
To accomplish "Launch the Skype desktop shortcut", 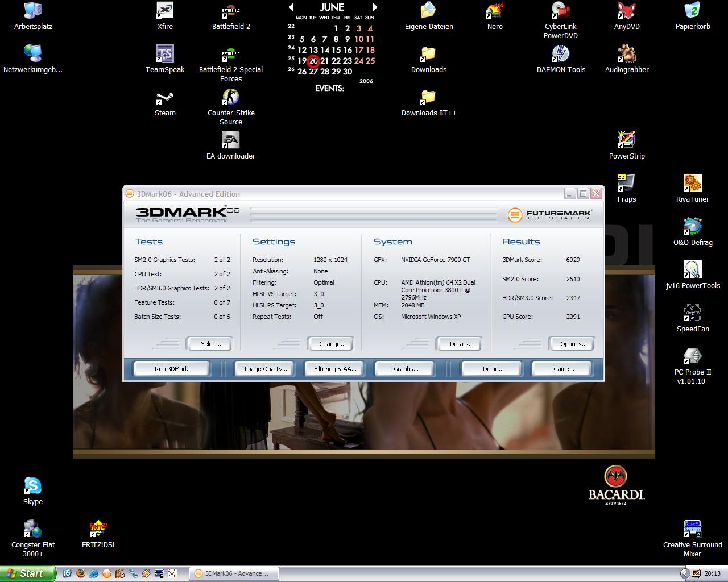I will point(33,491).
